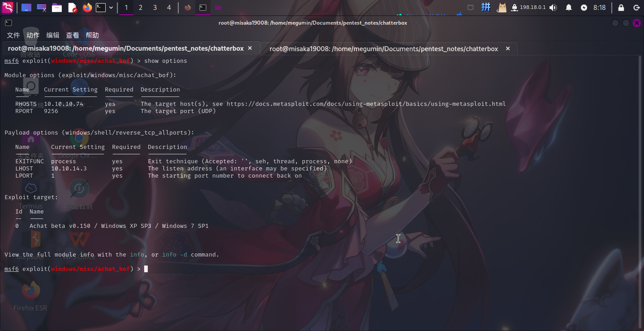644x331 pixels.
Task: Launch Firefox from the panel launcher
Action: pyautogui.click(x=87, y=8)
